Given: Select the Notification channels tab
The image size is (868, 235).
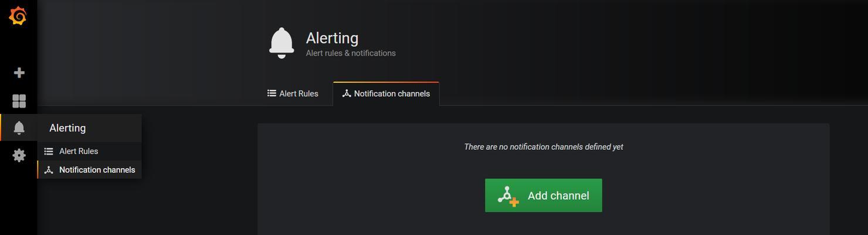Looking at the screenshot, I should [386, 93].
